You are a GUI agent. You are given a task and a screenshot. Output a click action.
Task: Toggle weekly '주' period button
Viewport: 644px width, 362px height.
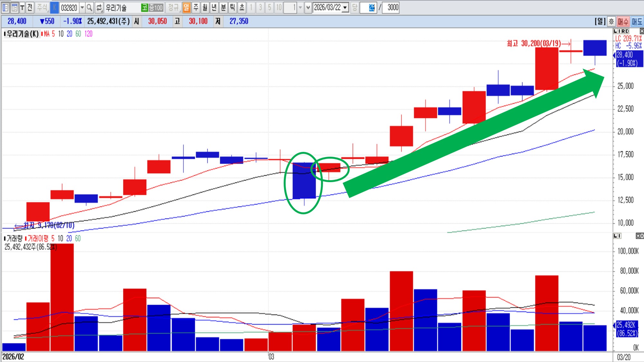coord(196,7)
